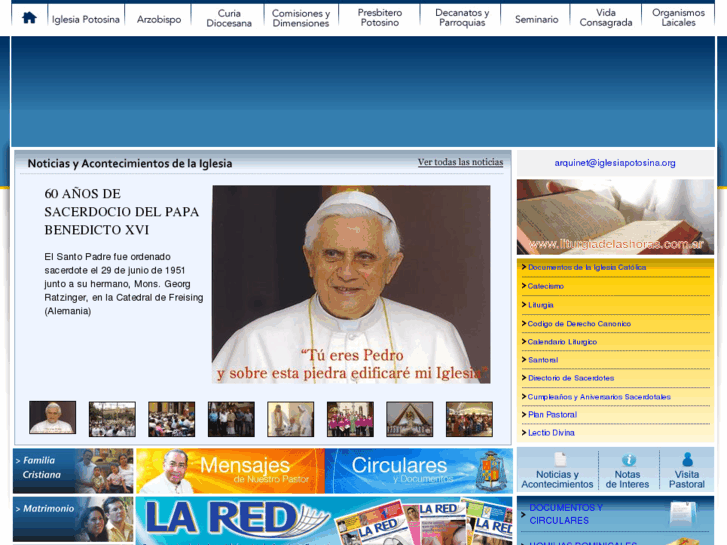Select the thumbnail of triangular chapel
The height and width of the screenshot is (545, 727).
coord(409,419)
